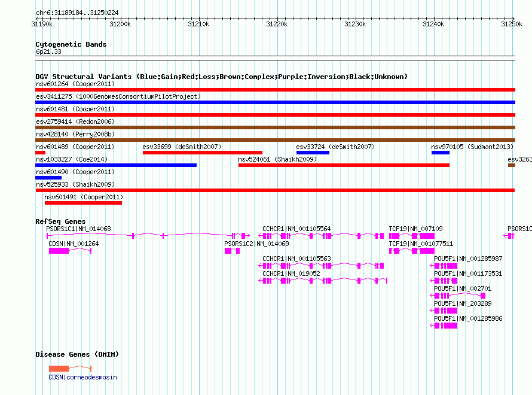Open the nsv601264 (Cooper2011) label
This screenshot has width=532, height=395.
click(x=75, y=84)
